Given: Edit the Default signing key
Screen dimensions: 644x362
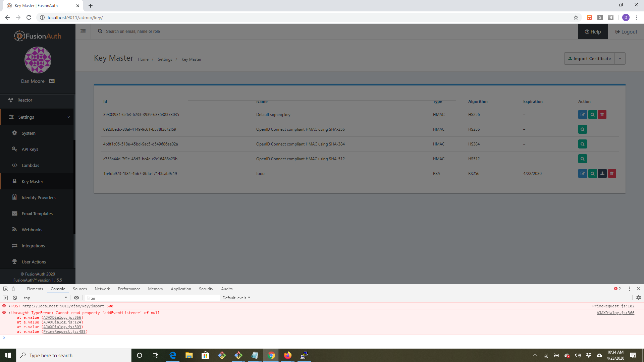Looking at the screenshot, I should (x=583, y=114).
